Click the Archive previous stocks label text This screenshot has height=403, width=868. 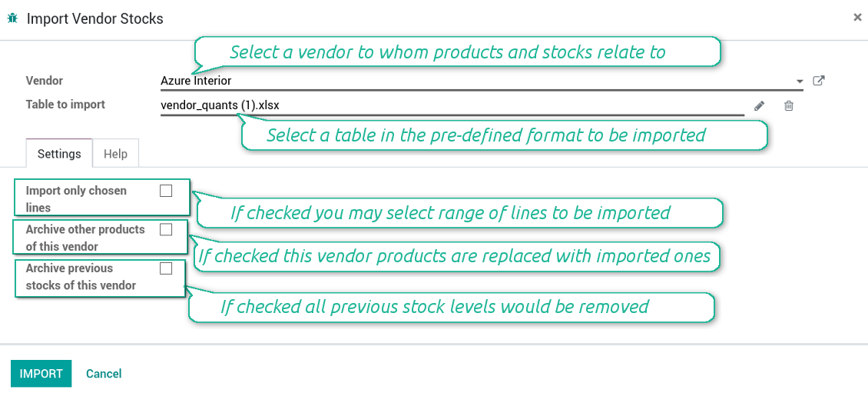[81, 277]
